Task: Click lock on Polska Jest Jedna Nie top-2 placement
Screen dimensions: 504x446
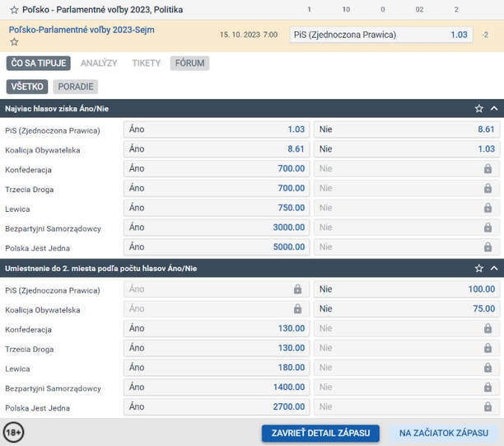Action: click(x=488, y=407)
